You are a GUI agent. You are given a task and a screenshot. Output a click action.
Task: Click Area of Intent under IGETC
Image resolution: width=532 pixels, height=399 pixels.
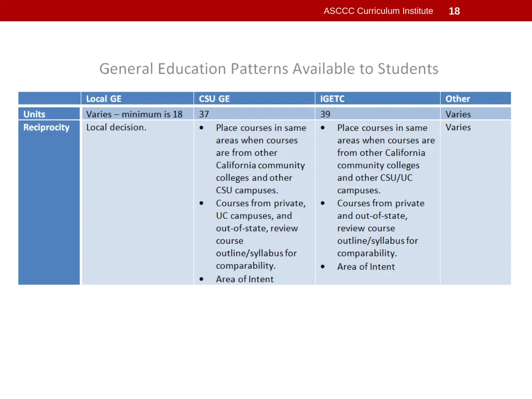point(366,267)
